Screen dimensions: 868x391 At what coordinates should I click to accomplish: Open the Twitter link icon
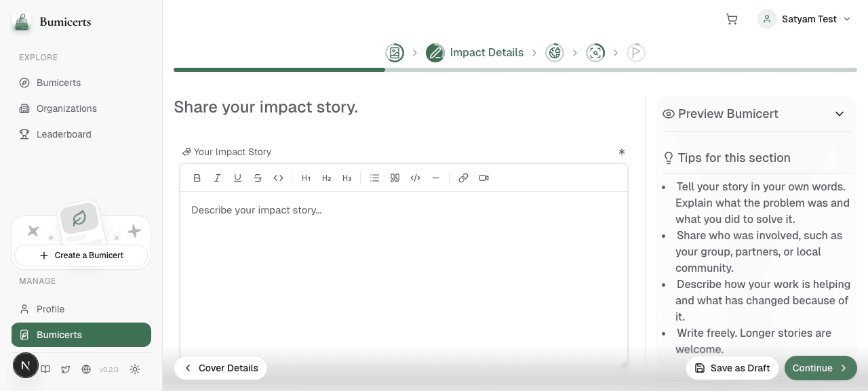point(66,369)
